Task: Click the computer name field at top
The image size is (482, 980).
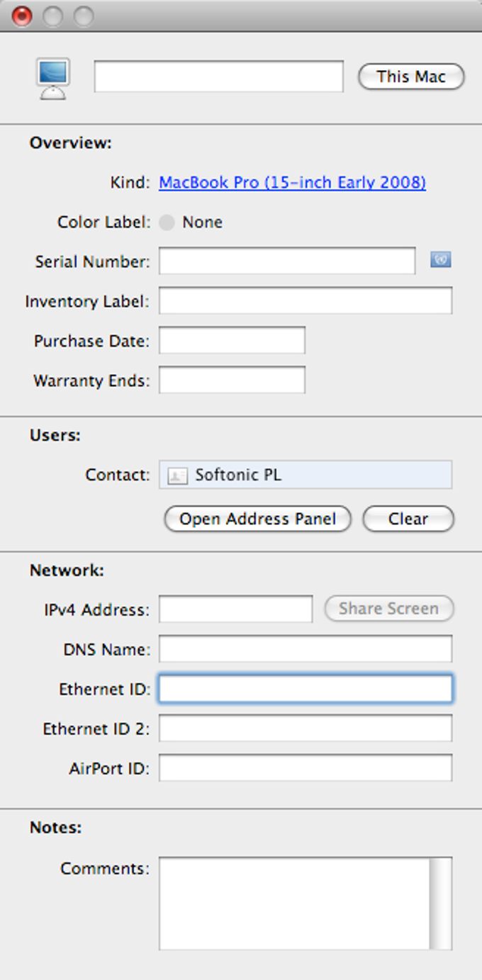Action: pos(219,77)
